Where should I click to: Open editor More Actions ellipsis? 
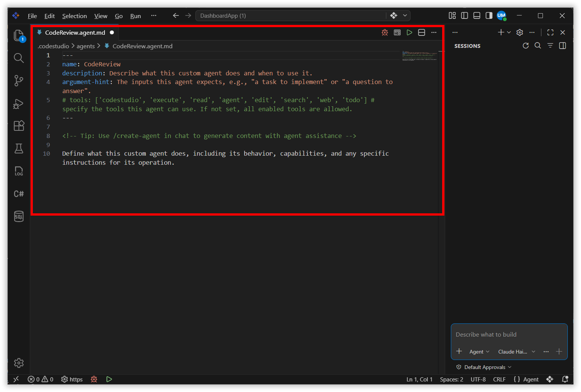434,32
